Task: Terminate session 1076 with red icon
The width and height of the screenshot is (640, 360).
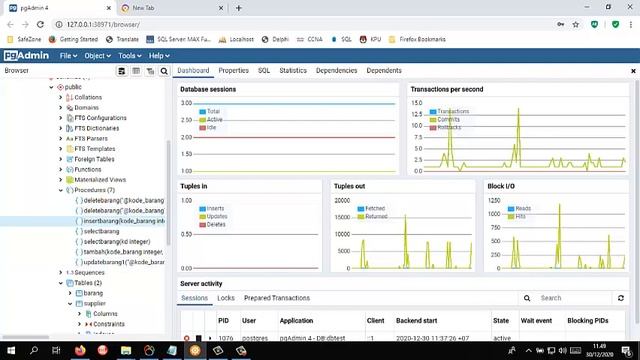Action: (187, 338)
